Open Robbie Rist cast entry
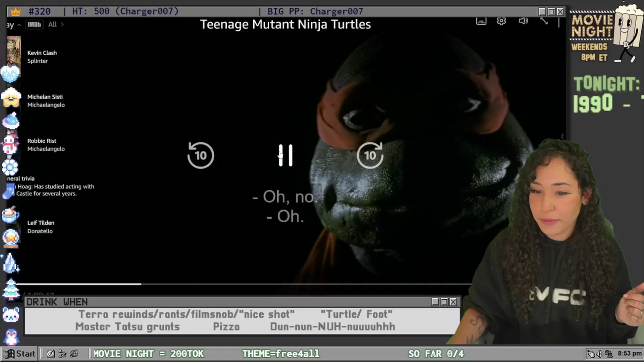 tap(46, 144)
